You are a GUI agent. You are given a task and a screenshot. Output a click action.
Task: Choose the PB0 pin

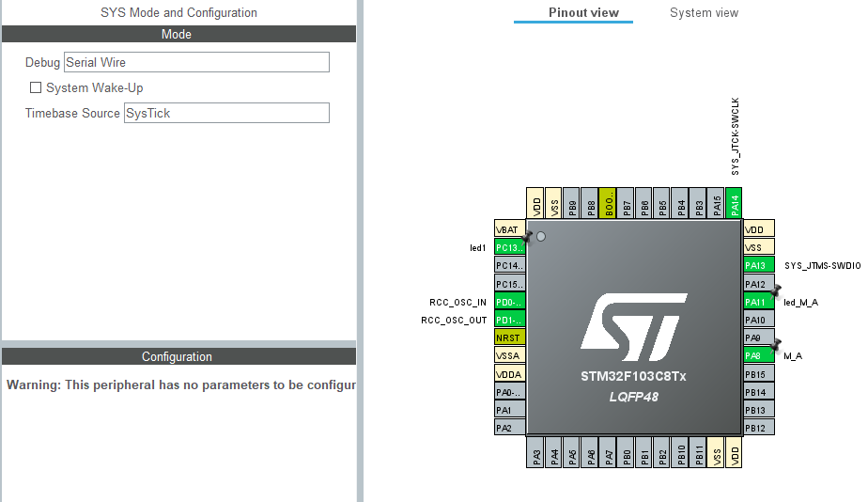point(626,452)
